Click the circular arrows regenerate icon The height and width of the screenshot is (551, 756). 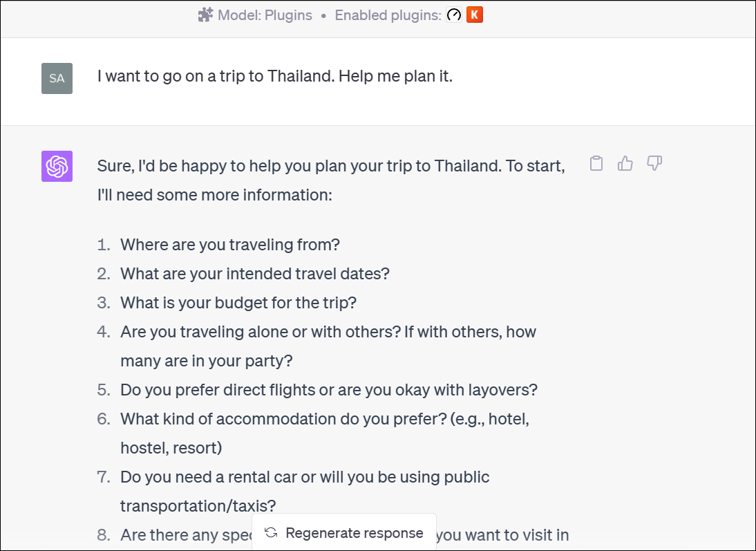271,533
